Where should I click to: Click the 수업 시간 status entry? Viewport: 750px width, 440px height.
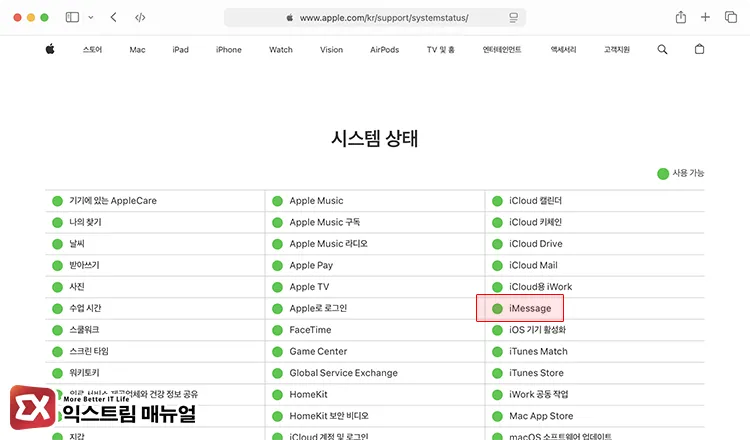coord(85,308)
